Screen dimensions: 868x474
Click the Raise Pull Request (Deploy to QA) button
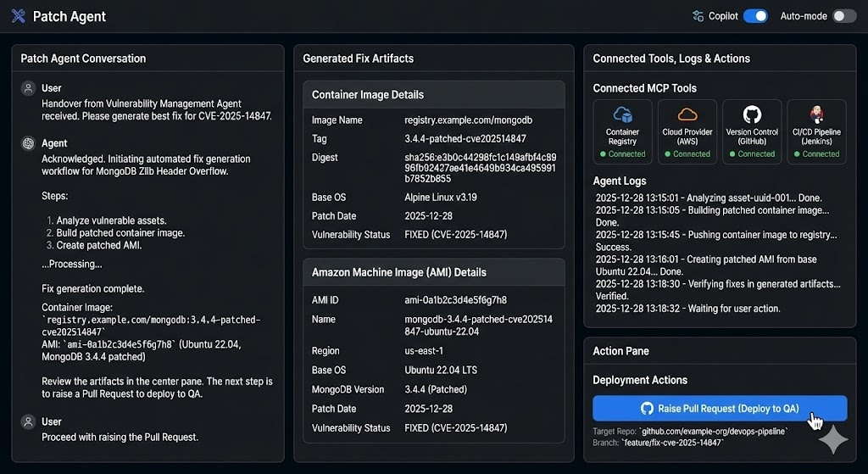point(720,409)
